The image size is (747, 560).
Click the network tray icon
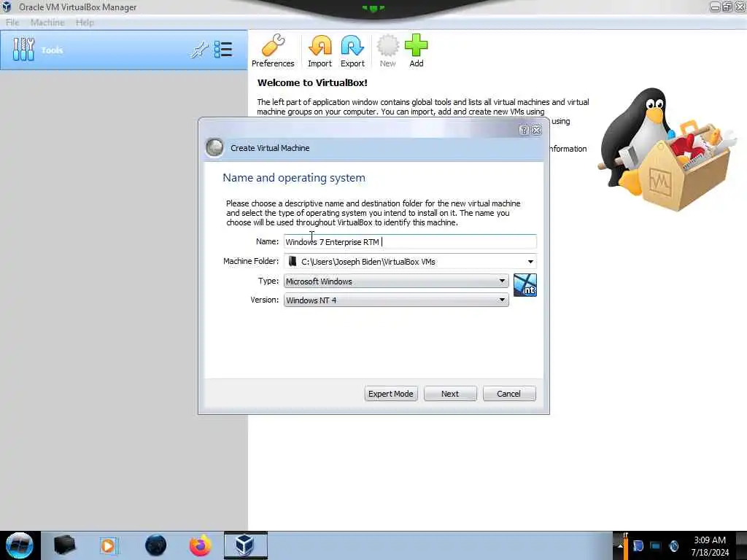pyautogui.click(x=656, y=545)
